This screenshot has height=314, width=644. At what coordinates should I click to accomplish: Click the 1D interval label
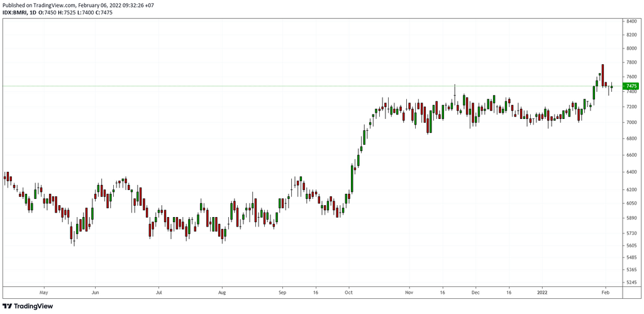33,13
